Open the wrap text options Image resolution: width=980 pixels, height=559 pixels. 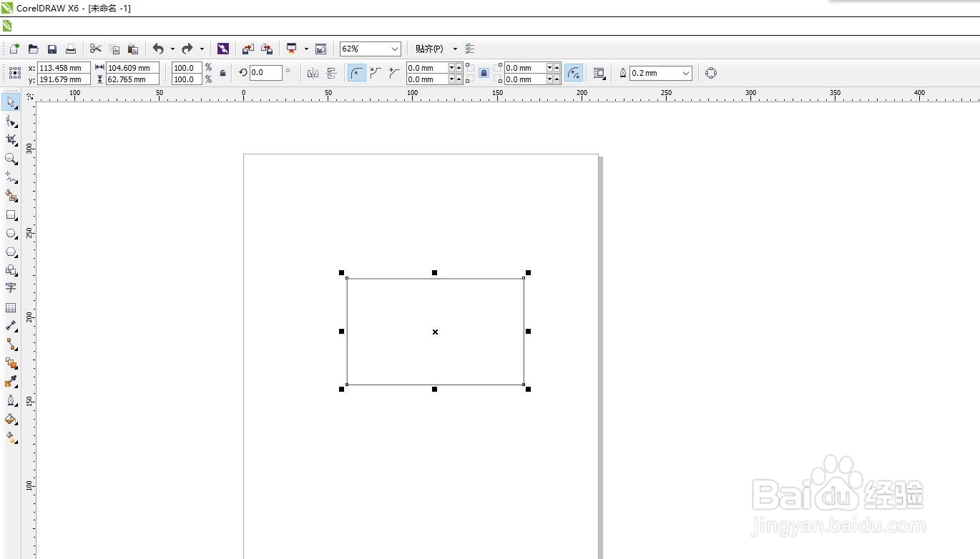[599, 73]
